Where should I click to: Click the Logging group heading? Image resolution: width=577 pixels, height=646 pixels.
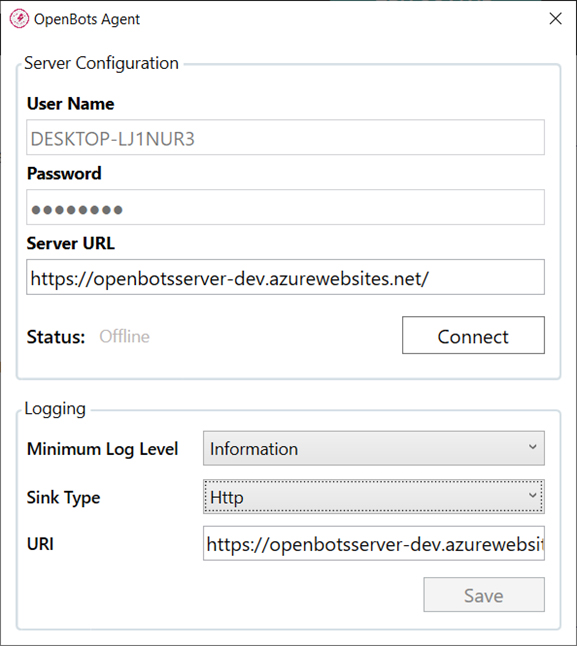[55, 409]
